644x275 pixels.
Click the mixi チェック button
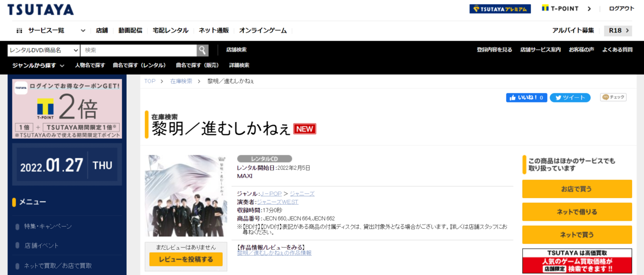(x=613, y=97)
